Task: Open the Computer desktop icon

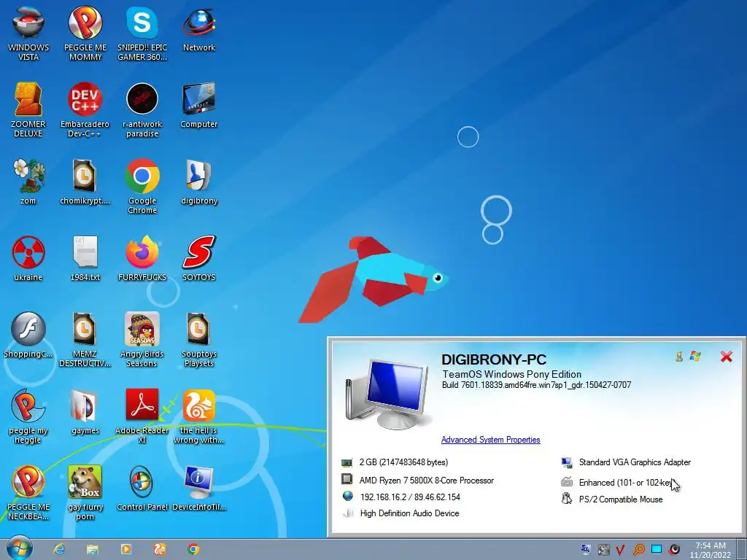Action: 199,106
